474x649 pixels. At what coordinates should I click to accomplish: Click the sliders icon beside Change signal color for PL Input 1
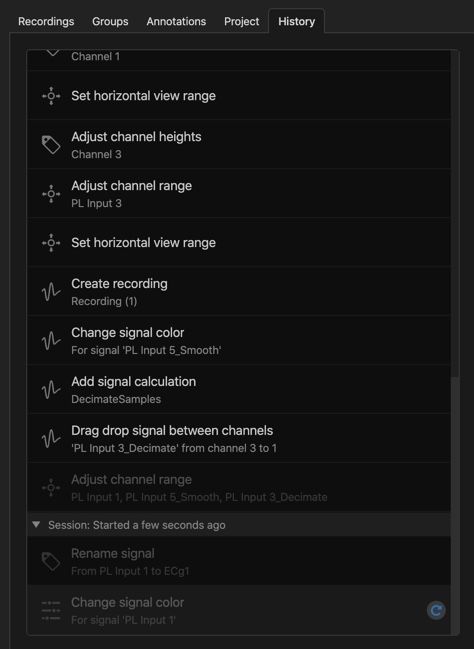coord(51,611)
